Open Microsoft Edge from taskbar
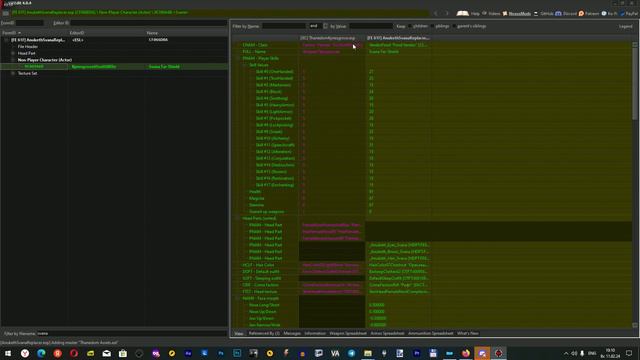The width and height of the screenshot is (640, 360). (41, 353)
